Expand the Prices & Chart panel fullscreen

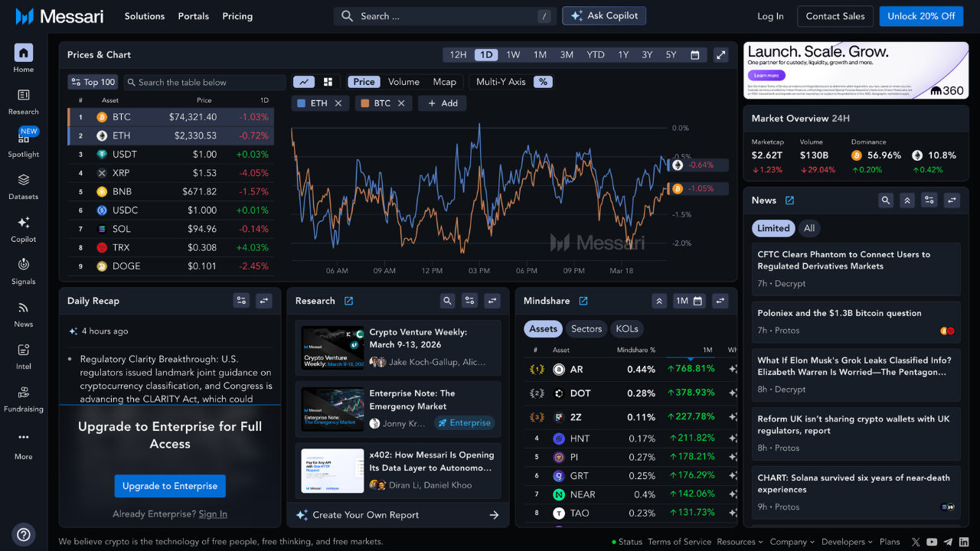point(721,55)
